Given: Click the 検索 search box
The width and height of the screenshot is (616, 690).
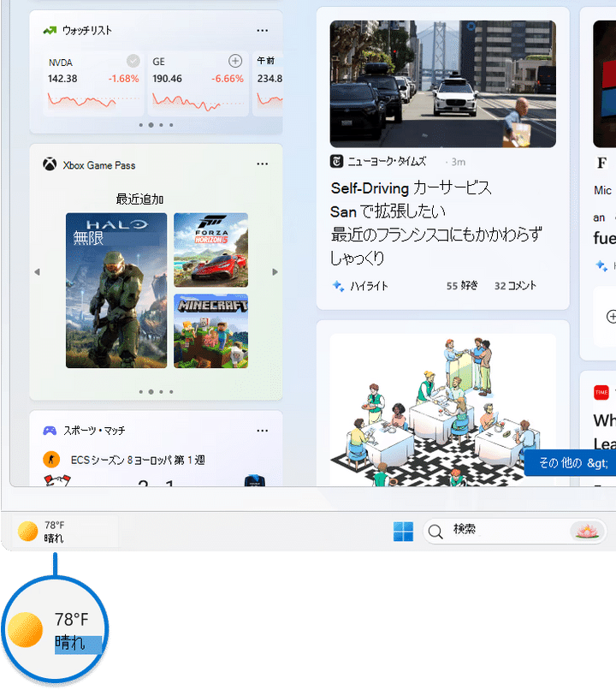Looking at the screenshot, I should click(x=514, y=531).
